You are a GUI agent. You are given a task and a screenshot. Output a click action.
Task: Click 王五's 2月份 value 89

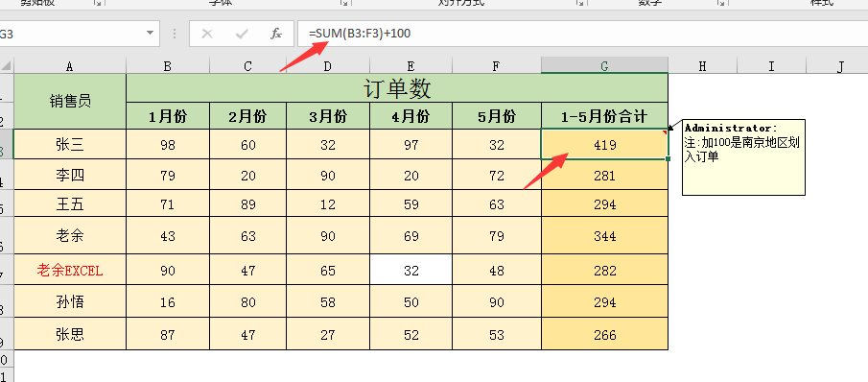click(247, 203)
